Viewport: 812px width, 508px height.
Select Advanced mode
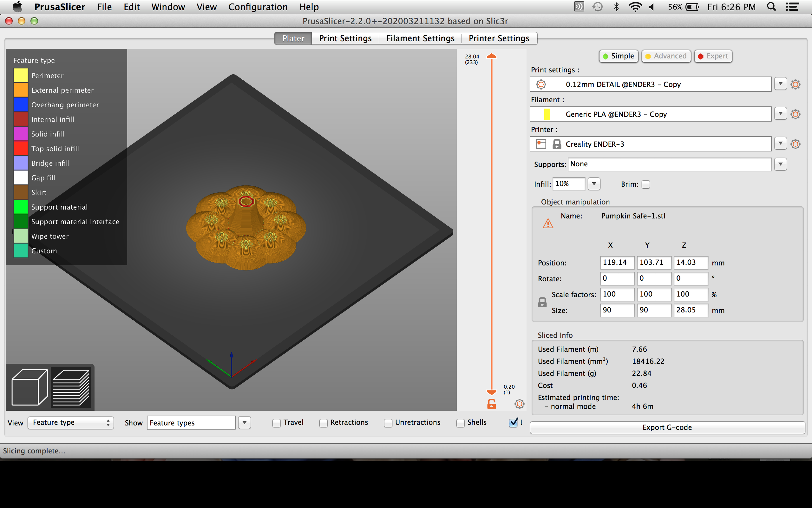click(666, 56)
